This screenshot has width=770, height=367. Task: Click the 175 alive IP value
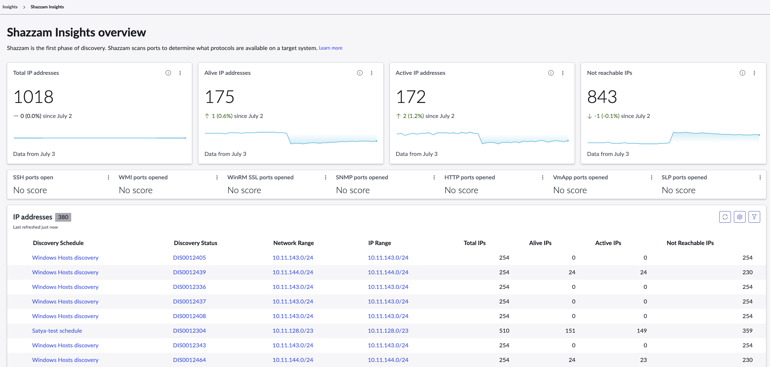pos(220,97)
